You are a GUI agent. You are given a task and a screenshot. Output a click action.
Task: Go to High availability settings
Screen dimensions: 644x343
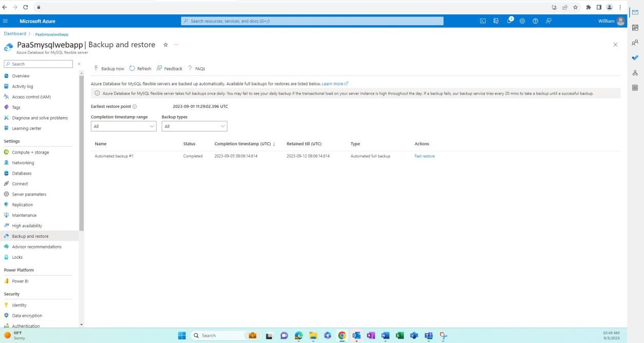pos(27,225)
